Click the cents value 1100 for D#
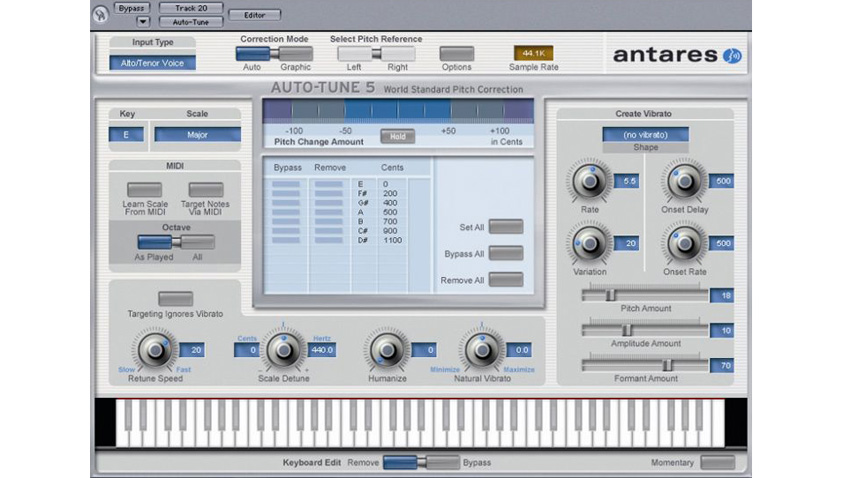Image resolution: width=850 pixels, height=478 pixels. pos(392,240)
